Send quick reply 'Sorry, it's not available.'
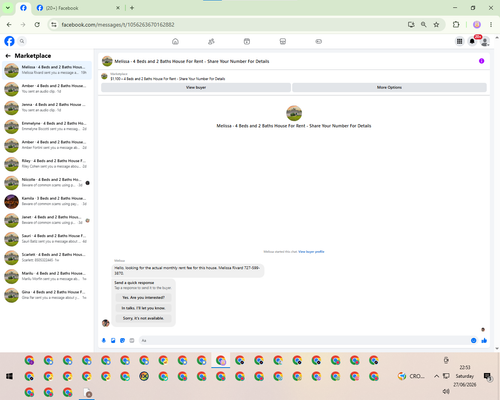Image resolution: width=500 pixels, height=400 pixels. point(143,318)
